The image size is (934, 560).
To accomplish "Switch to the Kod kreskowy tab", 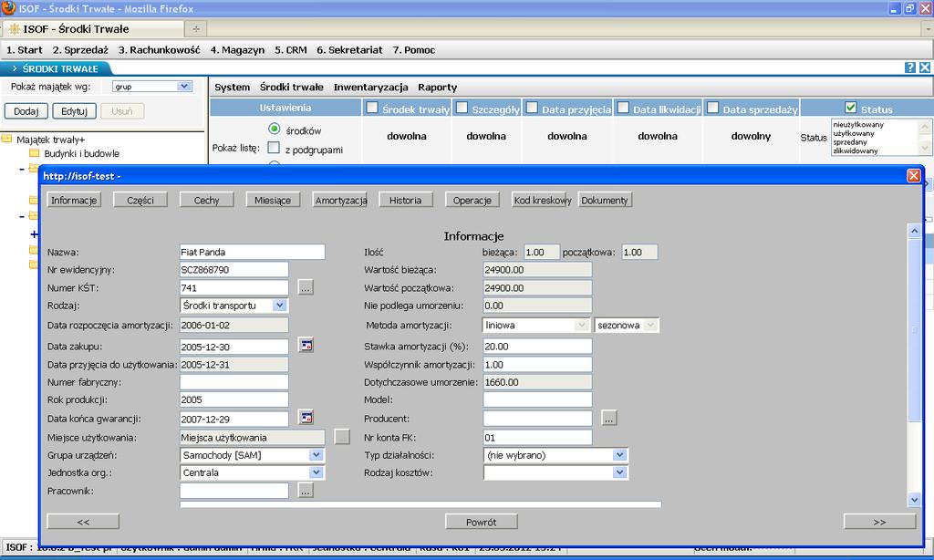I will pos(543,200).
